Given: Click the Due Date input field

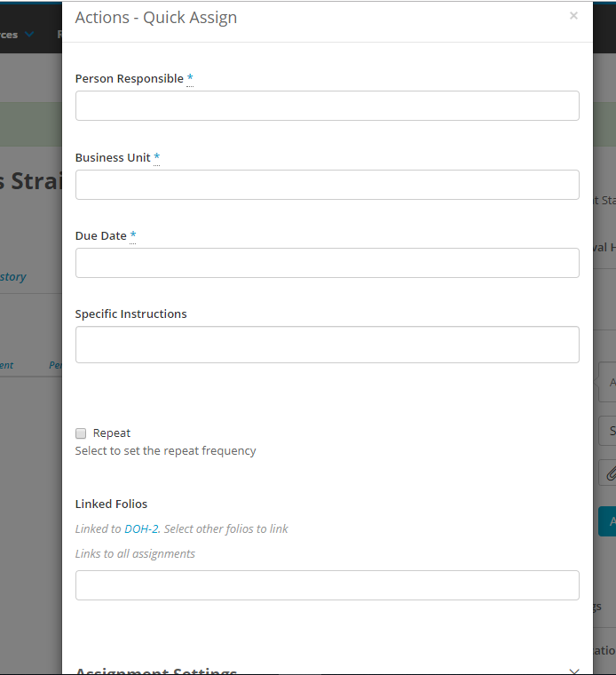Looking at the screenshot, I should pyautogui.click(x=328, y=263).
